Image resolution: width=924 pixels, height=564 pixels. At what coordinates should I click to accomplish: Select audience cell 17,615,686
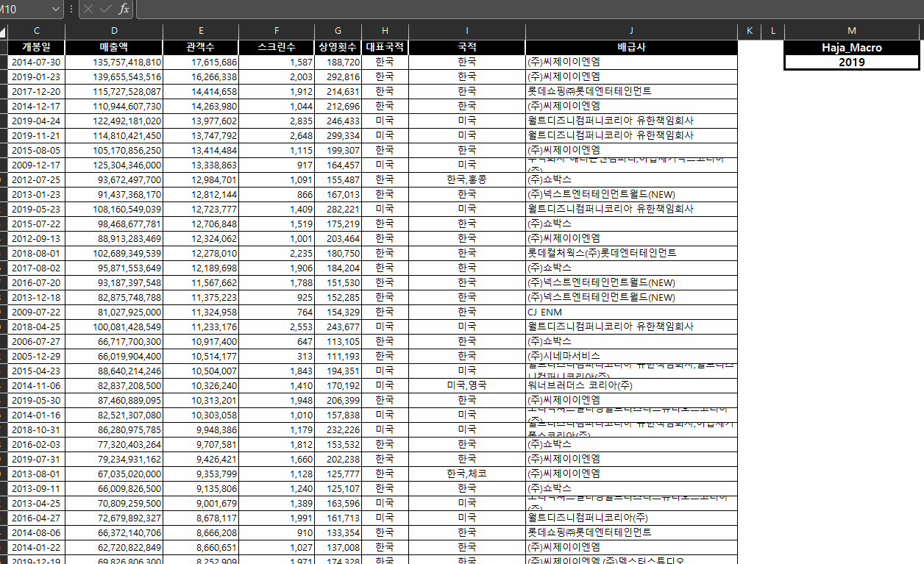(x=202, y=62)
